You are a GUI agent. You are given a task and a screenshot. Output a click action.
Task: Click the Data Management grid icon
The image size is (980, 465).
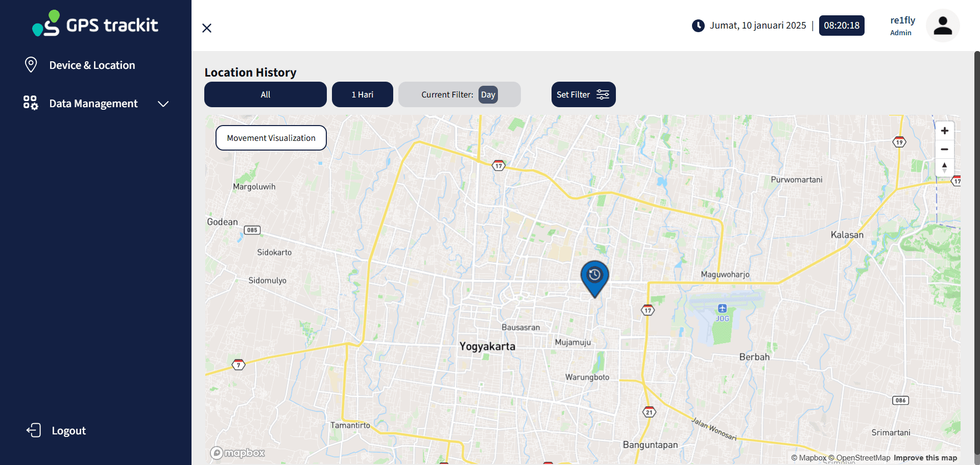[x=31, y=103]
